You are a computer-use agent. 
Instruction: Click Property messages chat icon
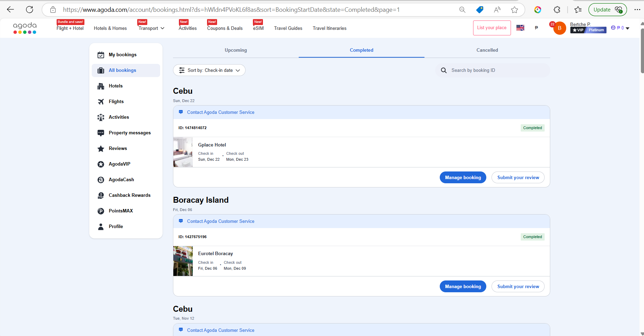click(101, 133)
